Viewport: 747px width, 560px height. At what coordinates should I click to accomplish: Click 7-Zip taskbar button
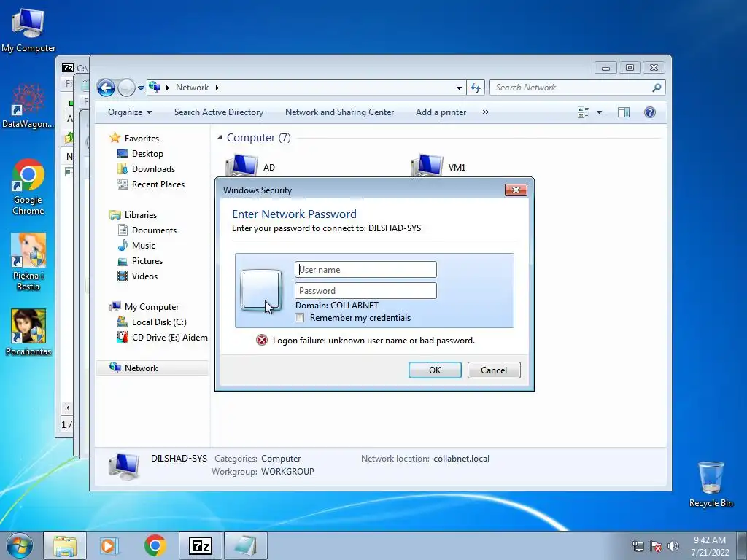pos(201,545)
